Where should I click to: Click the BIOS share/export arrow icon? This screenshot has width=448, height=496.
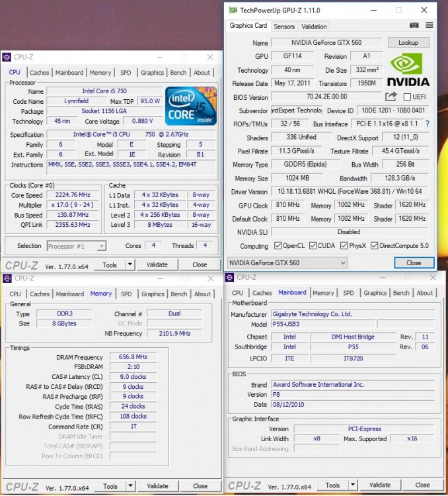tap(391, 96)
